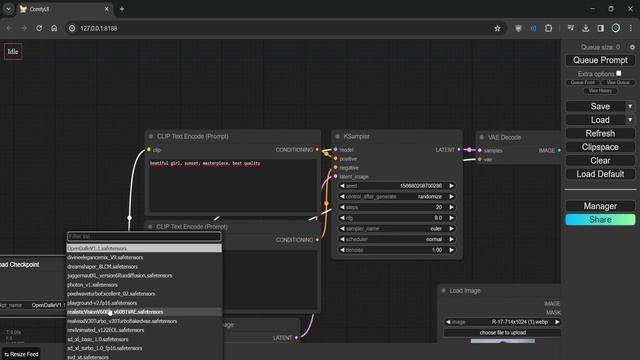Select OpenDalleV1.1.safetensors highlighted entry
Viewport: 640px width, 360px height.
click(144, 248)
